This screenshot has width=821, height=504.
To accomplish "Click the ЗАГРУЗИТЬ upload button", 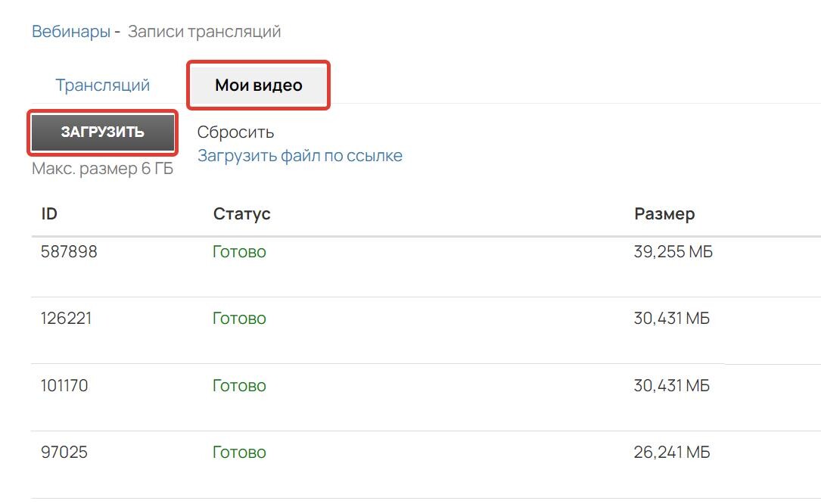I will [x=103, y=132].
